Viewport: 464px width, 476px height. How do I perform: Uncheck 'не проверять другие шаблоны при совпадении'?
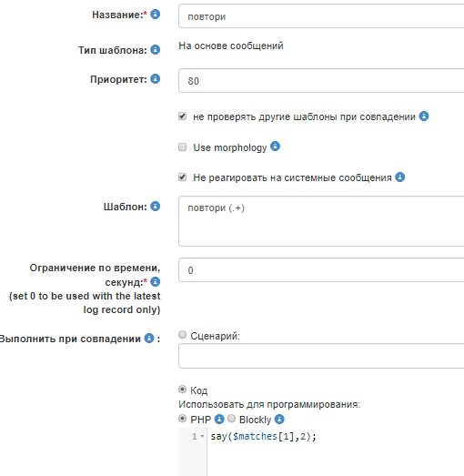(182, 116)
